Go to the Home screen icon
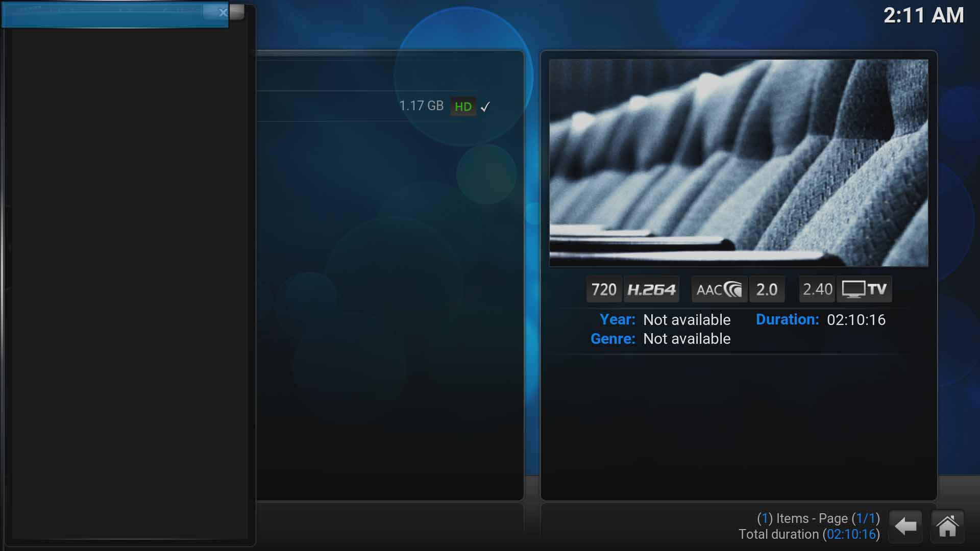This screenshot has height=551, width=980. click(947, 526)
